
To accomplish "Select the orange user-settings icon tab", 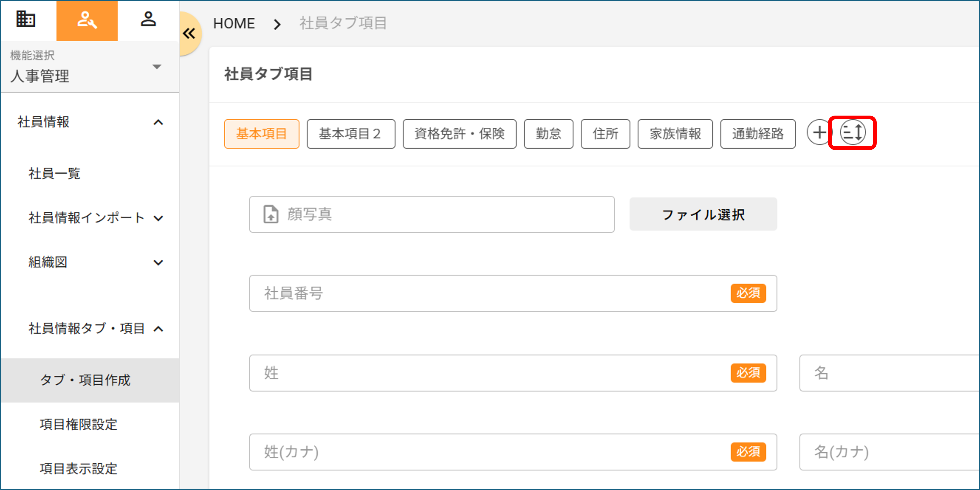I will click(87, 20).
